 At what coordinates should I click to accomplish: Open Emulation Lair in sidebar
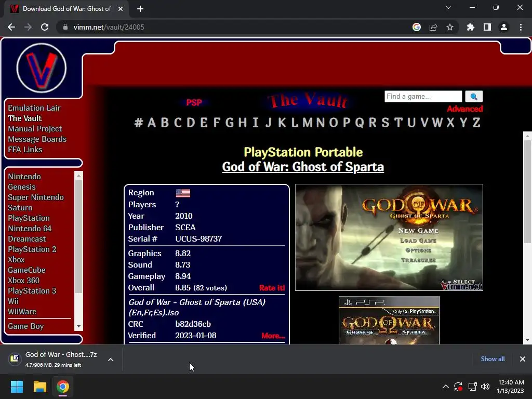(34, 108)
